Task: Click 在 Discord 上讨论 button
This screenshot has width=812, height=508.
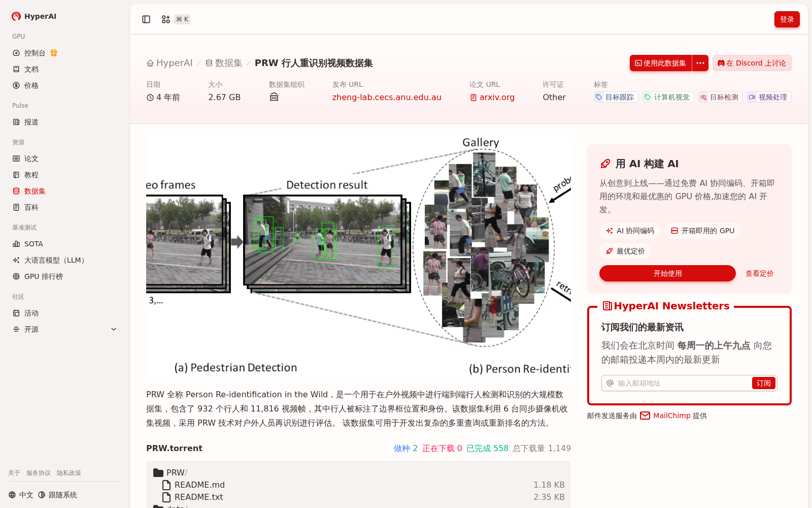Action: (752, 63)
